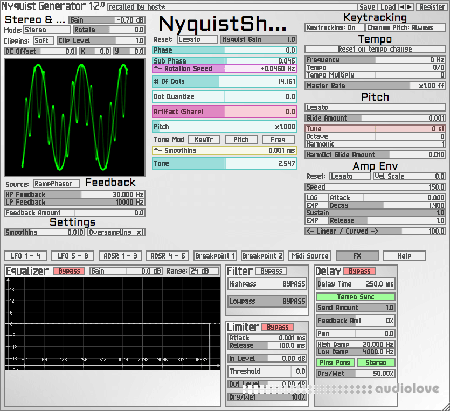
Task: Enable Tempo Sync in the Delay section
Action: [355, 297]
